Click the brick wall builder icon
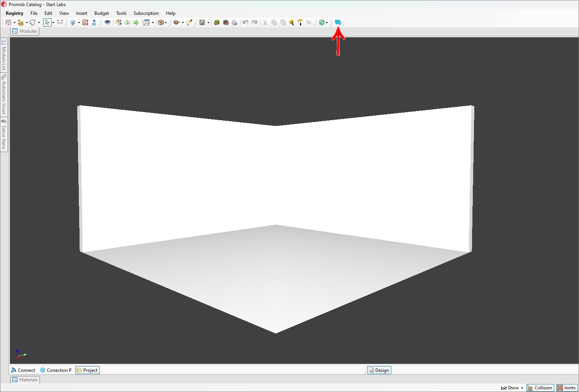Image resolution: width=579 pixels, height=392 pixels. [x=21, y=22]
